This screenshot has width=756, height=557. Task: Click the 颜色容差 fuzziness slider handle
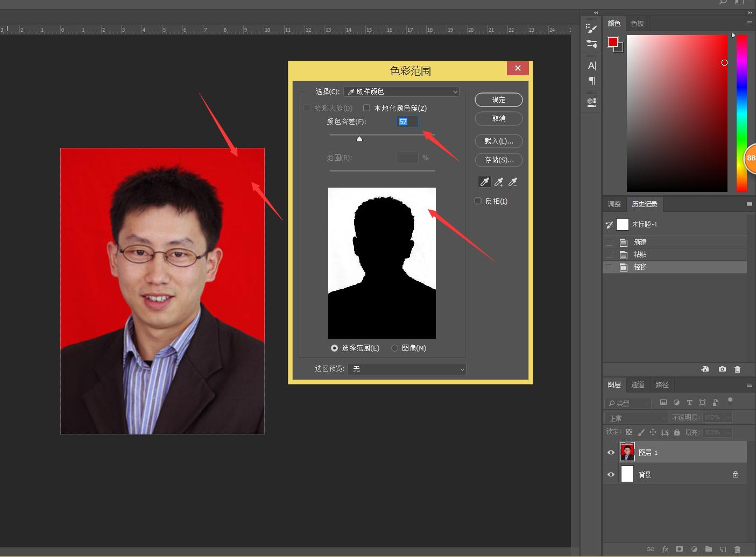click(359, 139)
